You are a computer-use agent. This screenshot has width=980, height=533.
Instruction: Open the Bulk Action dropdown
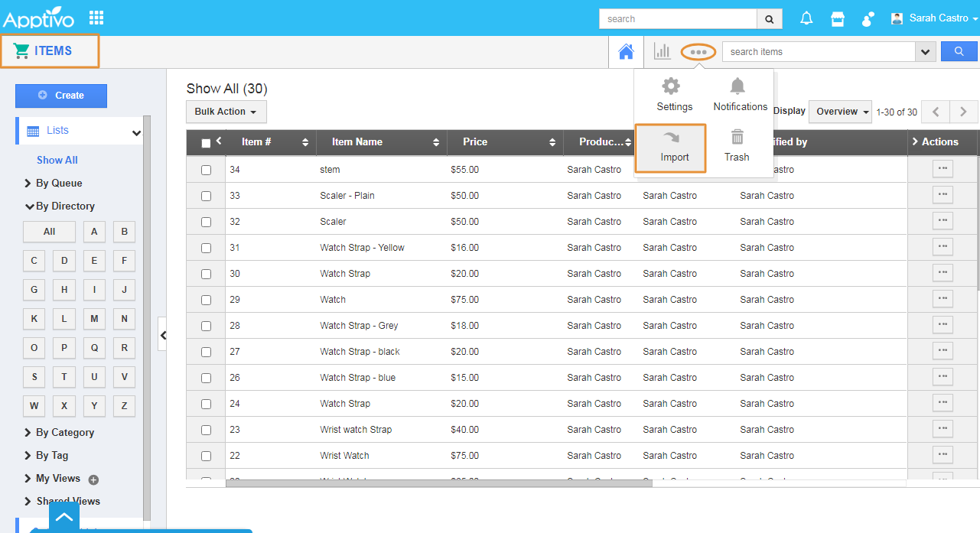coord(226,112)
